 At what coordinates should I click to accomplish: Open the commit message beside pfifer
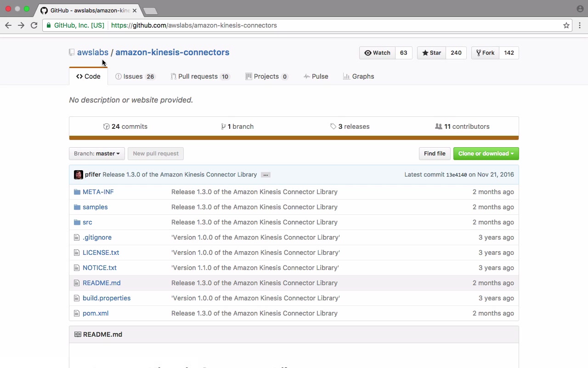coord(180,175)
